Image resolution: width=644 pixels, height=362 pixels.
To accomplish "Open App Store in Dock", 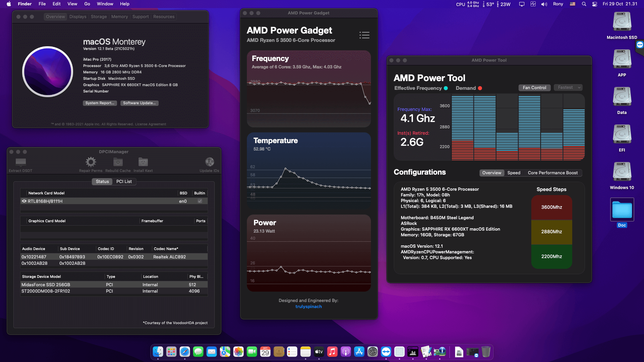I will [x=359, y=352].
